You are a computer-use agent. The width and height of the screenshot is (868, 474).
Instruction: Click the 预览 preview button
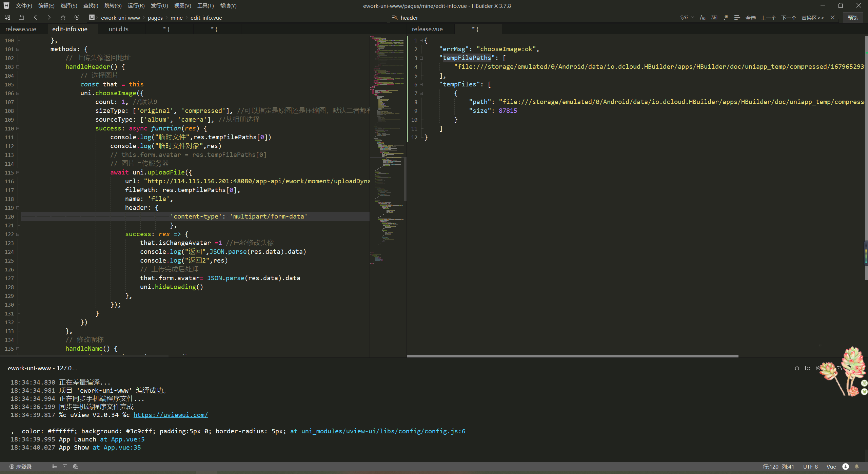[853, 18]
